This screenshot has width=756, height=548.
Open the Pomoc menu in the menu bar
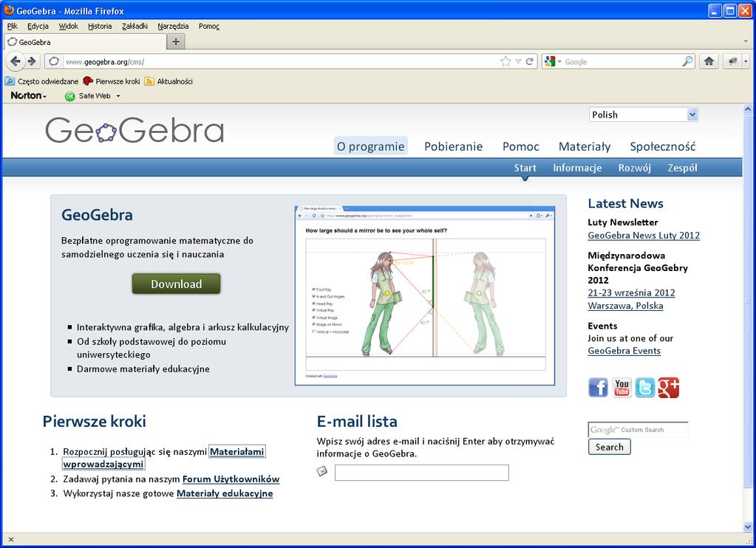pos(208,26)
